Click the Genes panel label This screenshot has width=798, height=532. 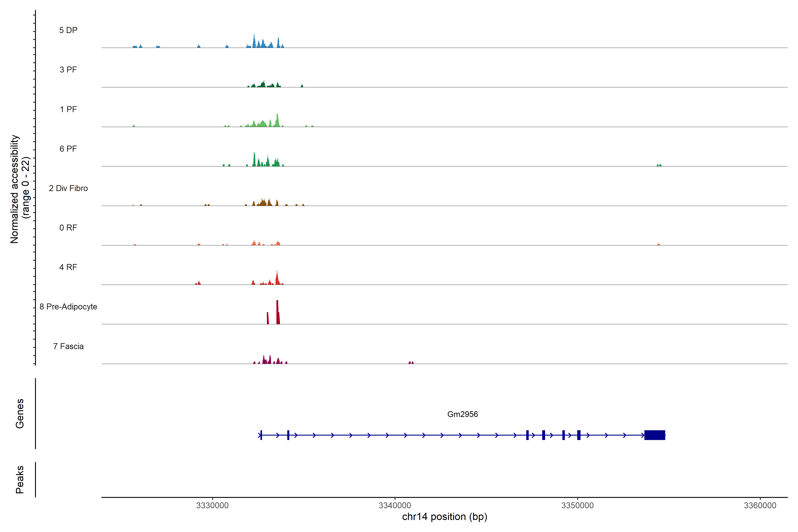click(20, 414)
